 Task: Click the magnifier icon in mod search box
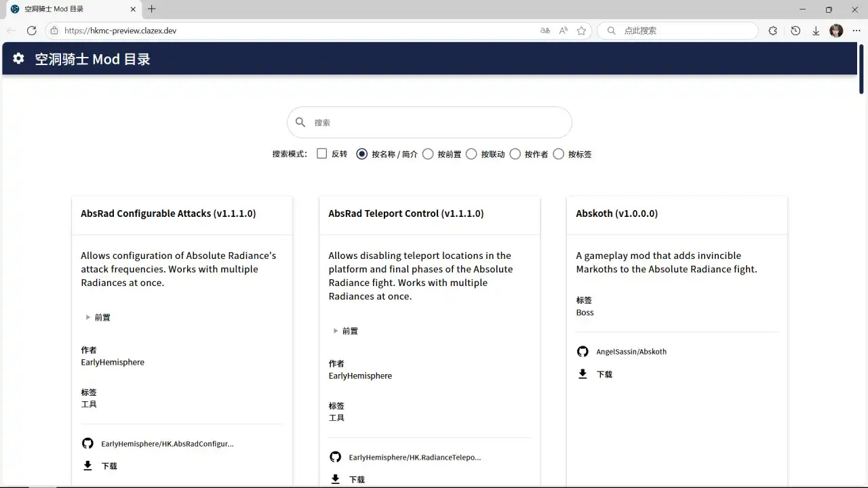click(x=300, y=123)
